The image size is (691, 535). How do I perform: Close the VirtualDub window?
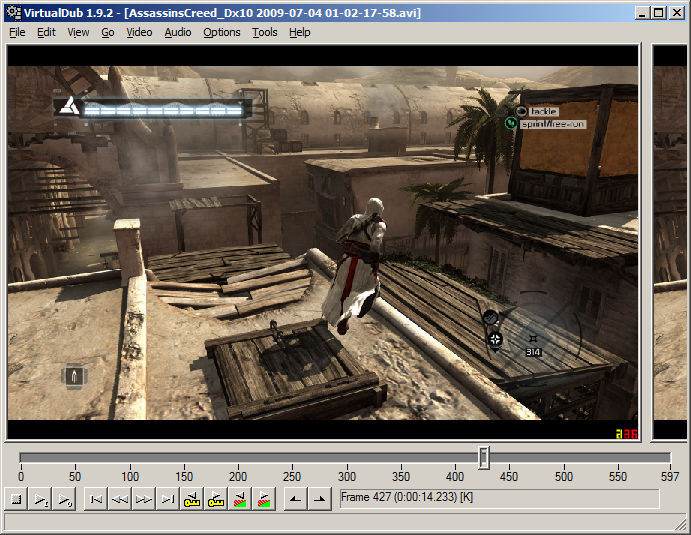point(676,13)
